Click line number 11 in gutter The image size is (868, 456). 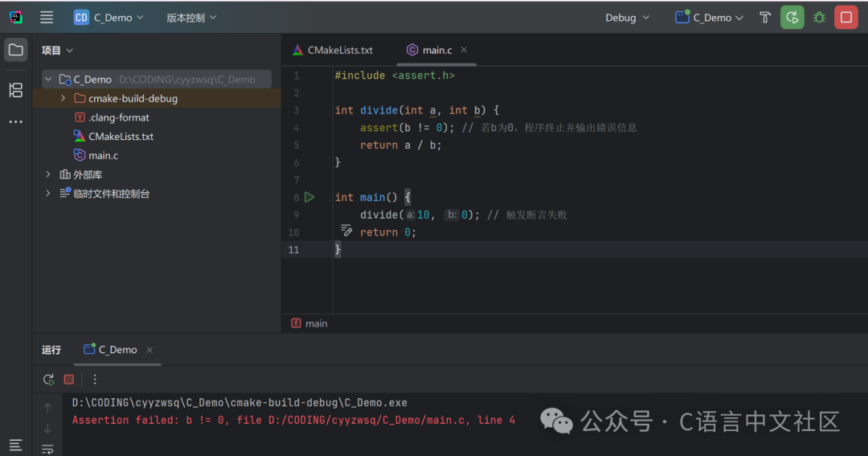[293, 250]
